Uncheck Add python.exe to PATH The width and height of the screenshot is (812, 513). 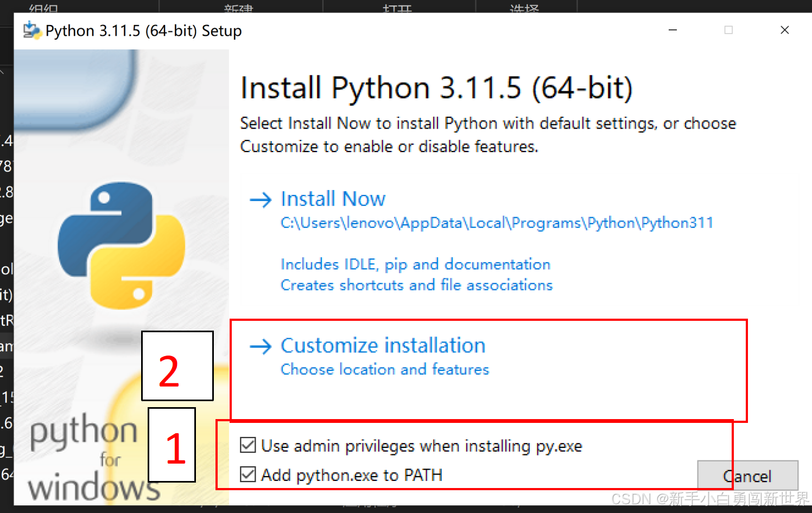click(x=248, y=474)
